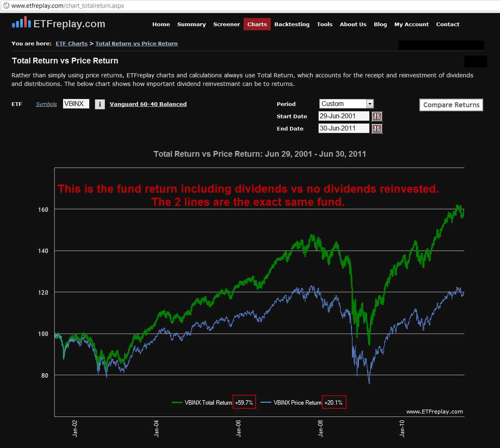The image size is (500, 448).
Task: Go to the Home menu
Action: point(161,24)
